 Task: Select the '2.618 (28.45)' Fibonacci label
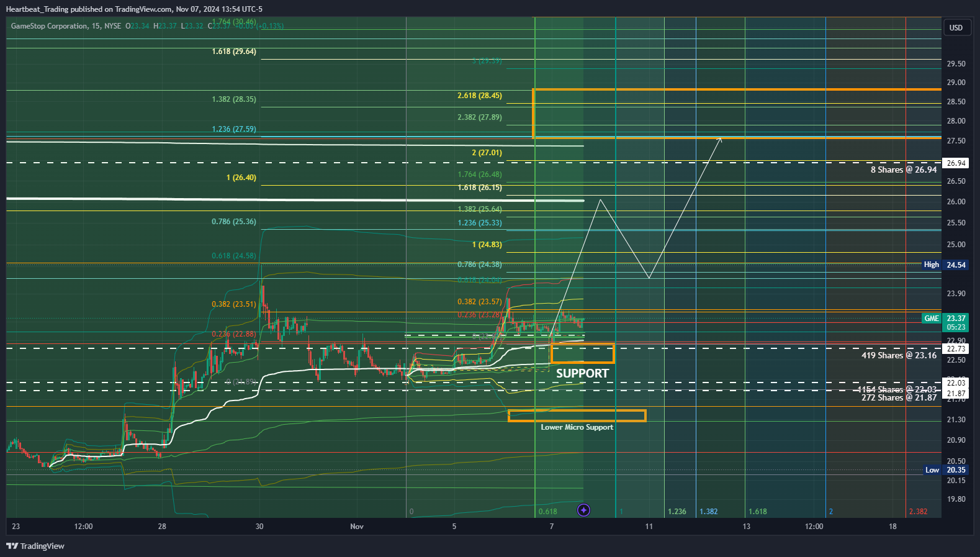[480, 96]
